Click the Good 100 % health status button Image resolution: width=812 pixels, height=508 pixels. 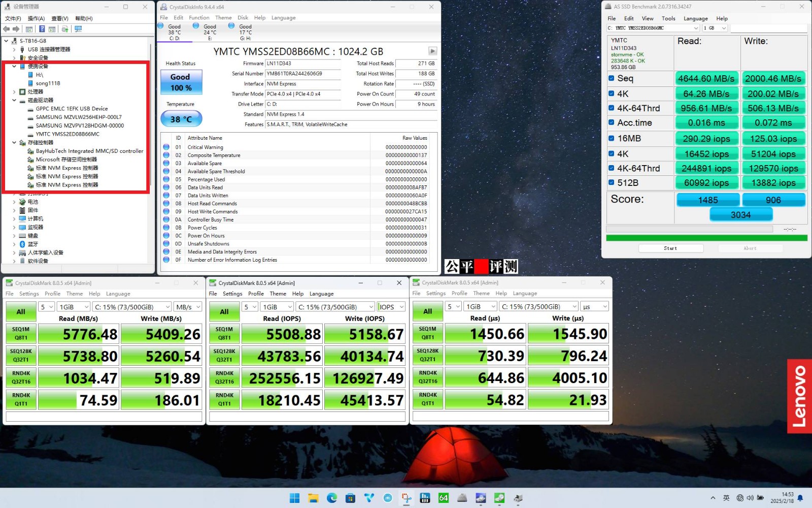click(x=181, y=82)
